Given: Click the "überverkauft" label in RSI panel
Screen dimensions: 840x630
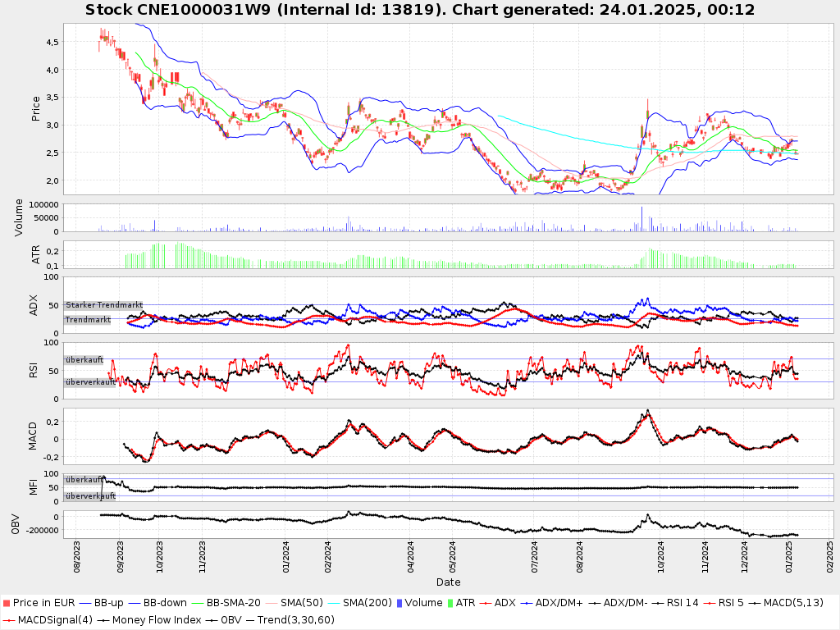Looking at the screenshot, I should (x=90, y=382).
